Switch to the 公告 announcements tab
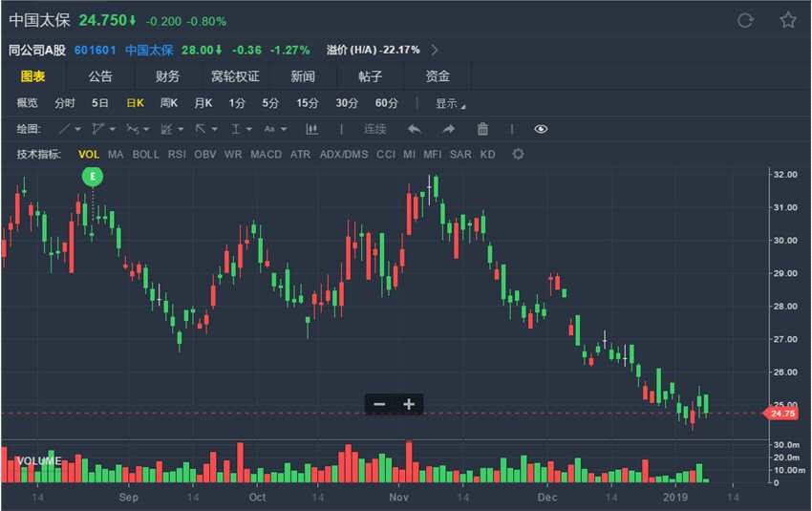This screenshot has width=812, height=511. point(100,76)
